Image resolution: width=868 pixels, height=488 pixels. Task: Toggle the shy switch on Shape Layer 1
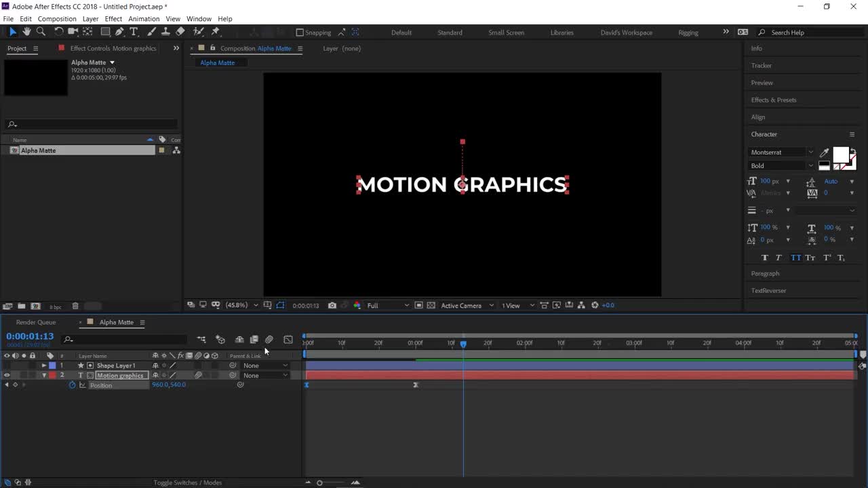coord(156,365)
